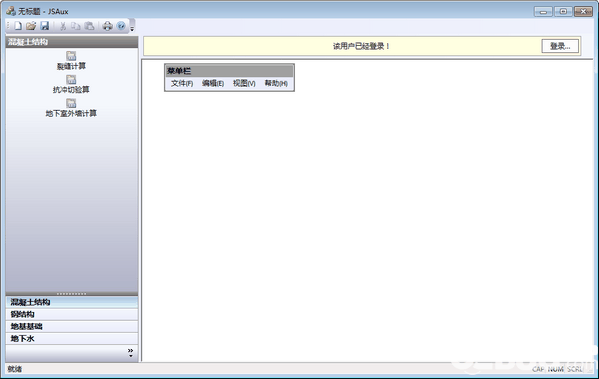Click the 登录... button
599x379 pixels.
[560, 46]
